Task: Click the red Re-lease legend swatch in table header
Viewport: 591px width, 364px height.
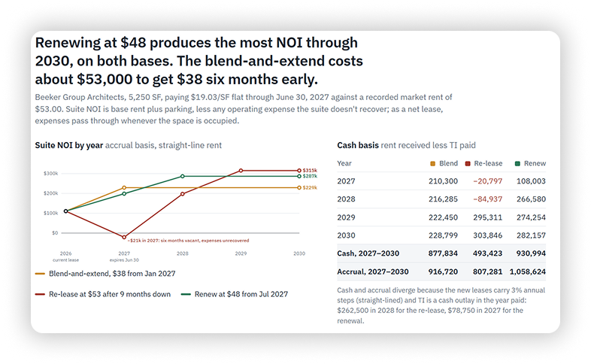Action: (x=468, y=163)
